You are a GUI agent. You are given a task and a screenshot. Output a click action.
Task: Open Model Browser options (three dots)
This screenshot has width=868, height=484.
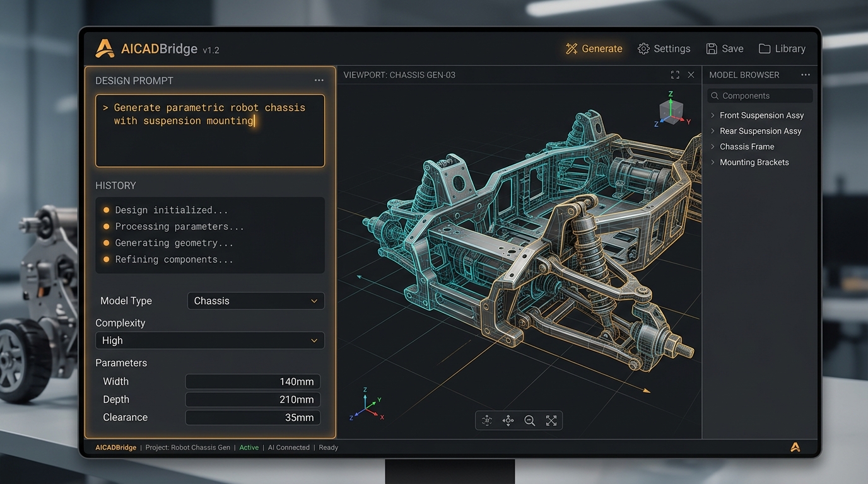pyautogui.click(x=806, y=74)
